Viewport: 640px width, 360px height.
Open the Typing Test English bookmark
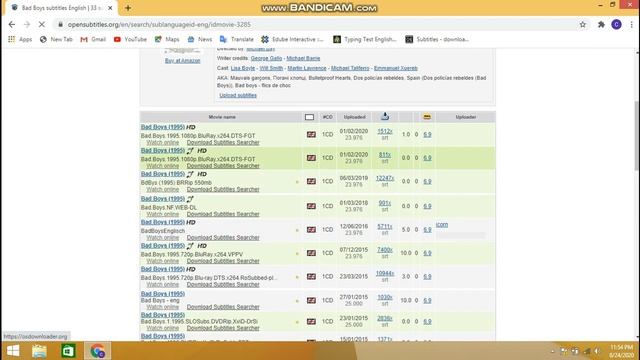365,39
